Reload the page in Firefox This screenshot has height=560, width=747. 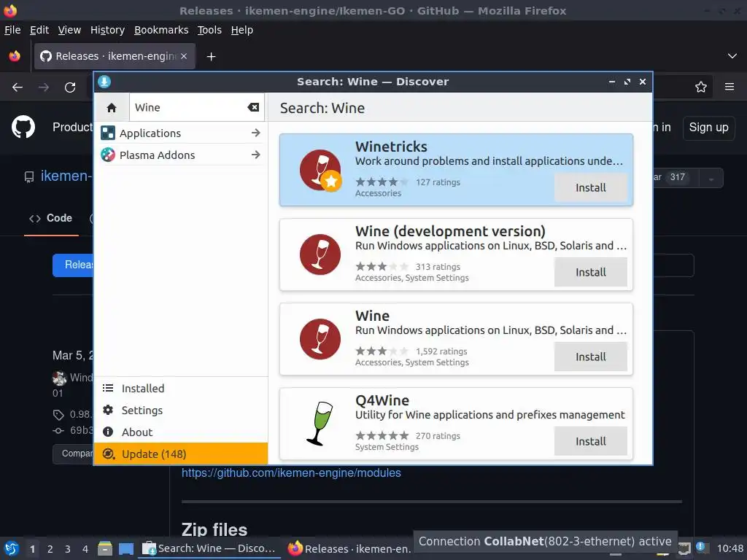point(70,87)
